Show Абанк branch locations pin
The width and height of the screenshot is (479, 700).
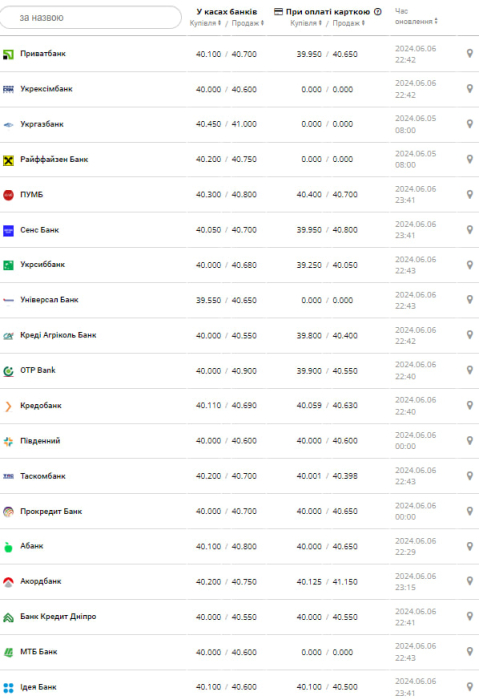(470, 546)
